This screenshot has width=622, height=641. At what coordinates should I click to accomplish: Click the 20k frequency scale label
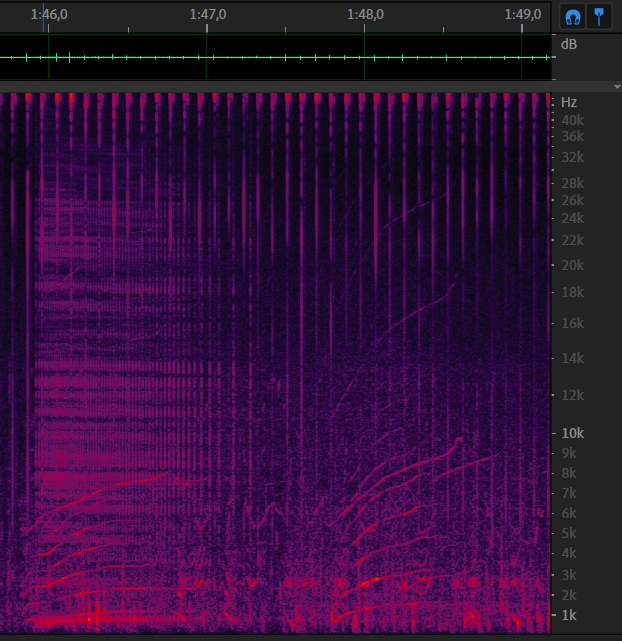point(573,265)
